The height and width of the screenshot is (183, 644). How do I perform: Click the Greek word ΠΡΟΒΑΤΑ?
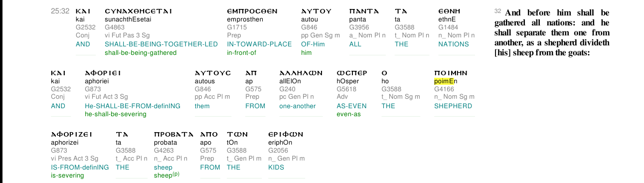tap(173, 134)
